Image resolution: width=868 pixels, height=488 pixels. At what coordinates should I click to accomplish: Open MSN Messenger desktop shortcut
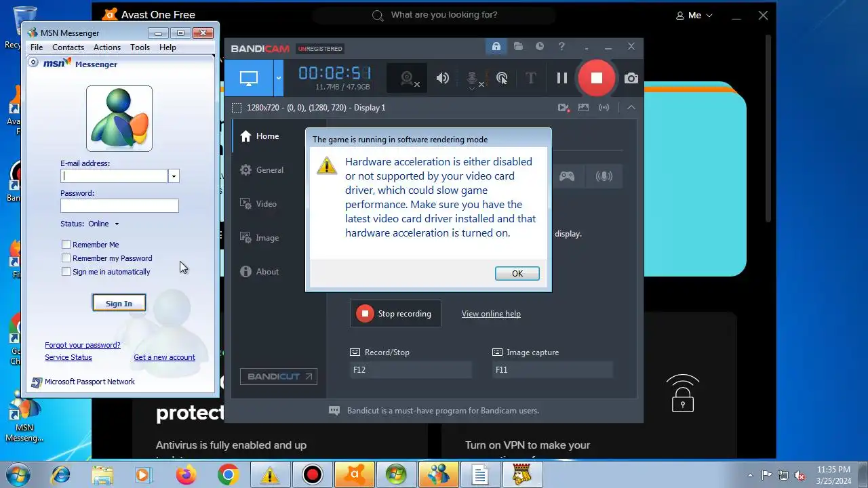pyautogui.click(x=24, y=419)
